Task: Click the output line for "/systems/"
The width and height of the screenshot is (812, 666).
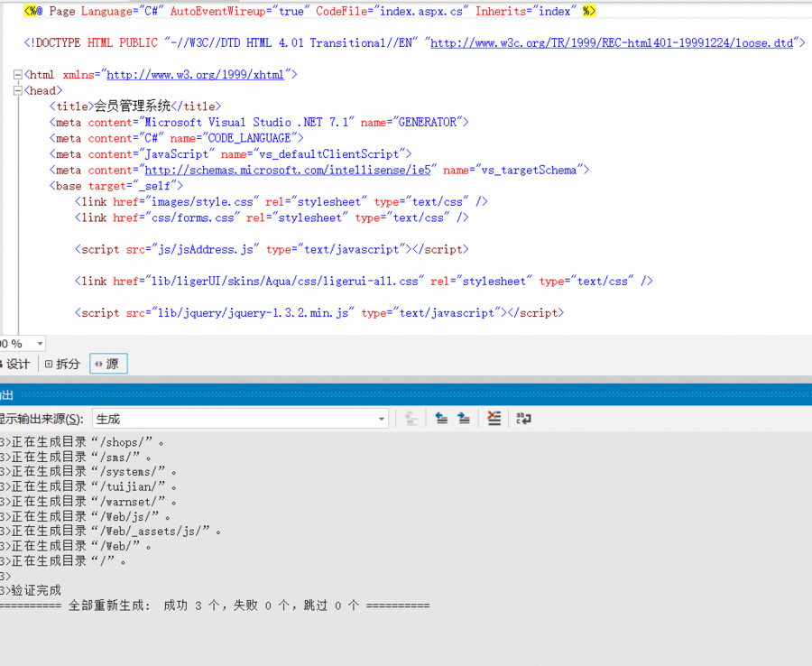Action: [x=88, y=472]
